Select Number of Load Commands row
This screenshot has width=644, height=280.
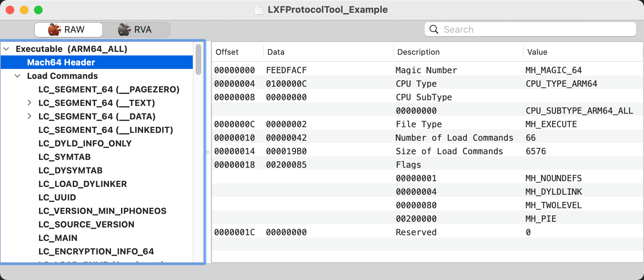tap(427, 138)
